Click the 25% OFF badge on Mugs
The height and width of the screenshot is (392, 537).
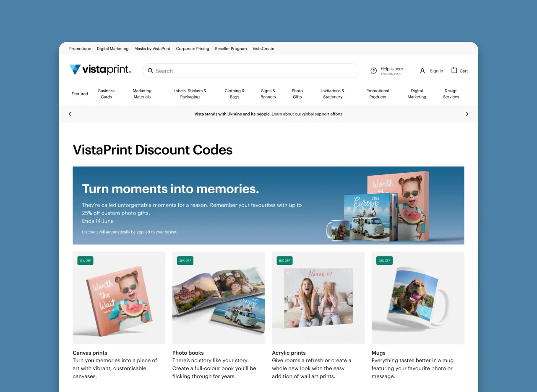(384, 260)
